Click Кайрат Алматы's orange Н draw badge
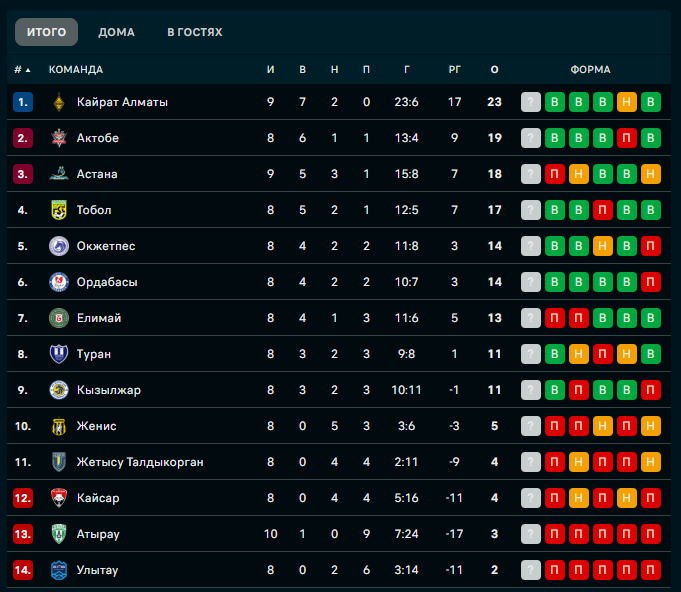The height and width of the screenshot is (592, 681). (627, 102)
